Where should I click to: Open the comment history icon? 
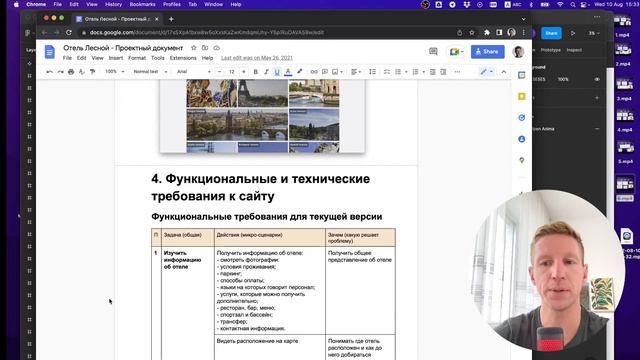[433, 51]
